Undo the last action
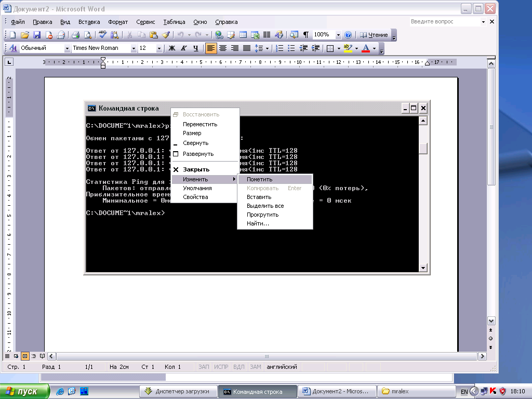 tap(180, 35)
